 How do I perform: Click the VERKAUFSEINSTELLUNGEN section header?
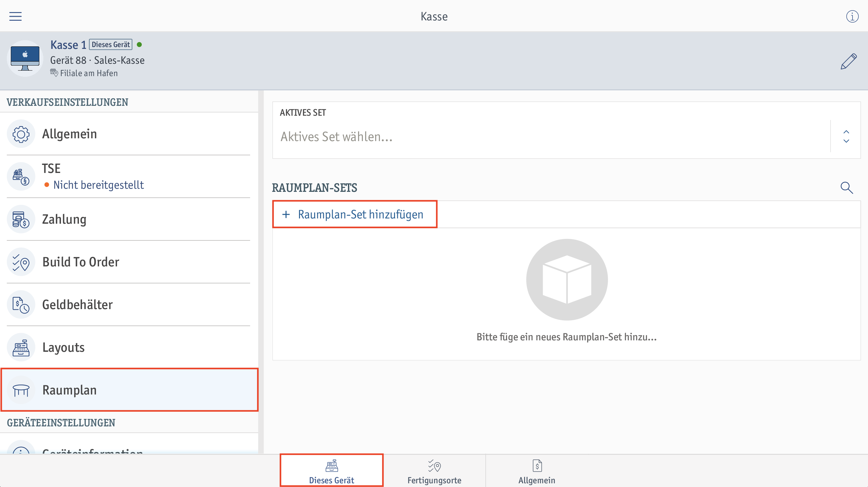click(67, 102)
